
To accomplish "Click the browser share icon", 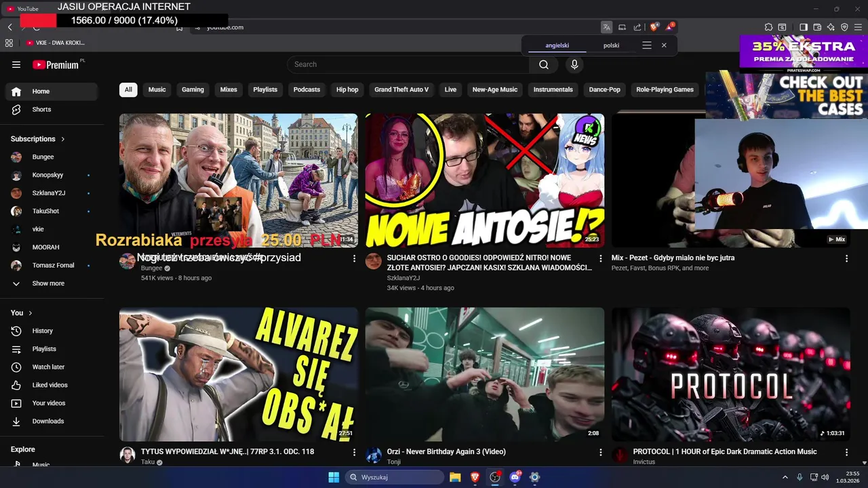I will click(637, 27).
